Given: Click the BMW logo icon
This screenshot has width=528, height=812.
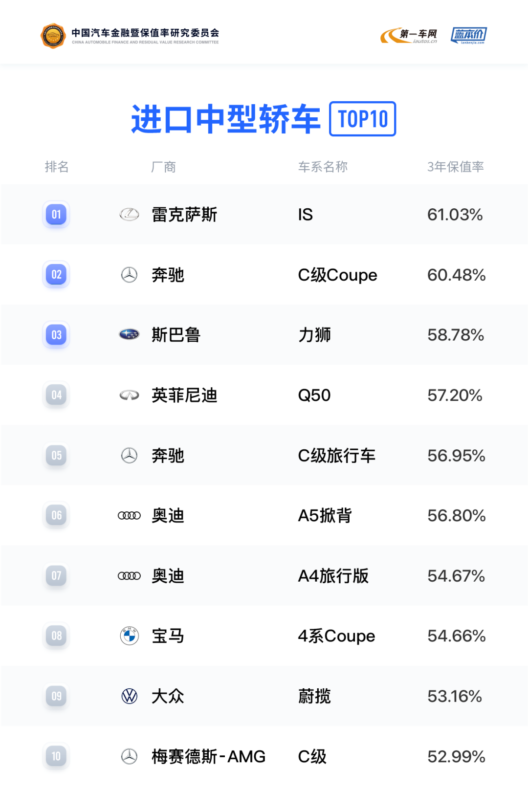Looking at the screenshot, I should point(130,636).
